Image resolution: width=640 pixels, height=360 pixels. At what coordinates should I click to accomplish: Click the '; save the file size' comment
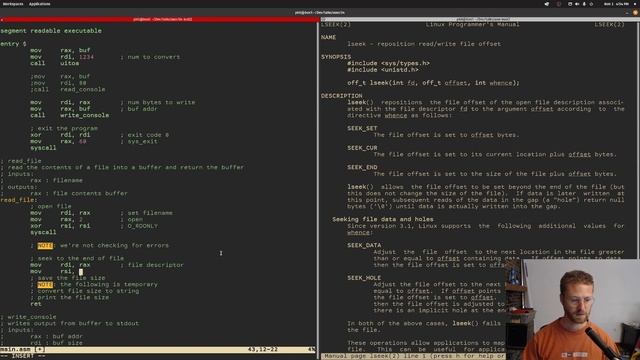(x=68, y=278)
